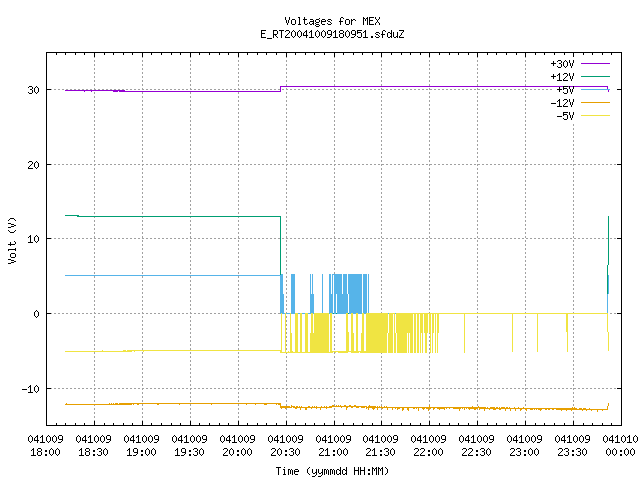Image resolution: width=640 pixels, height=480 pixels.
Task: Select the filename E_RT20041009180951.sfduZ subtitle
Action: 332,34
